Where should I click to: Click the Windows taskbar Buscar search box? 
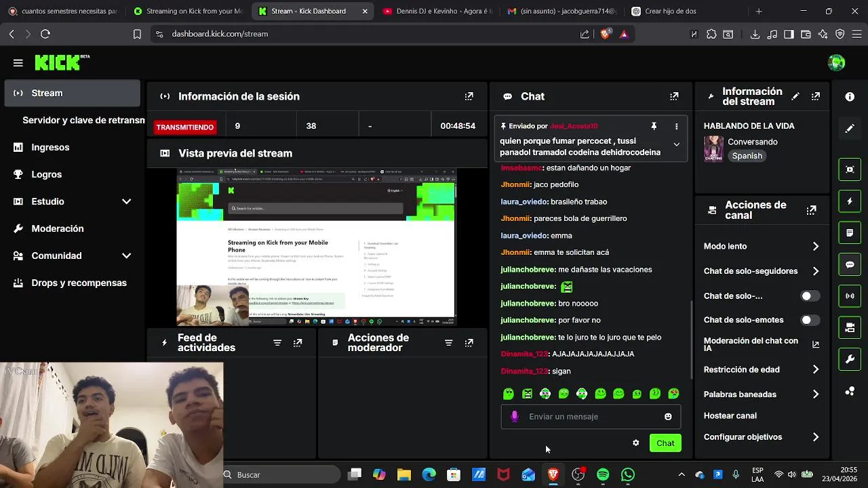(281, 474)
